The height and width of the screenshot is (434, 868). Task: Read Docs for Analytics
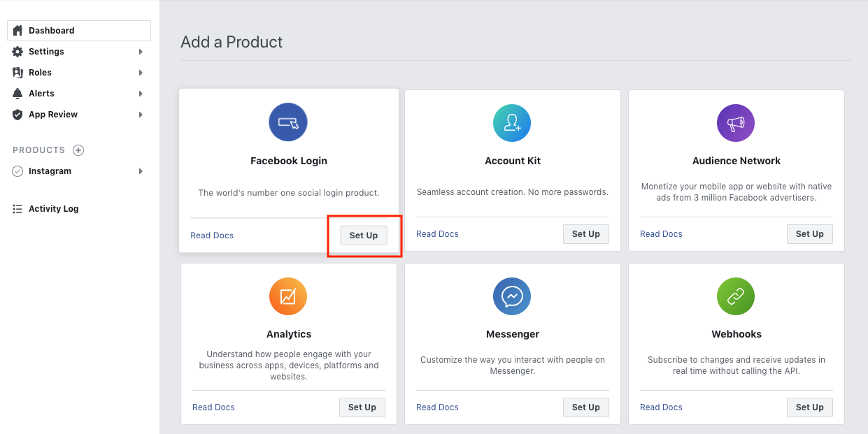point(213,407)
